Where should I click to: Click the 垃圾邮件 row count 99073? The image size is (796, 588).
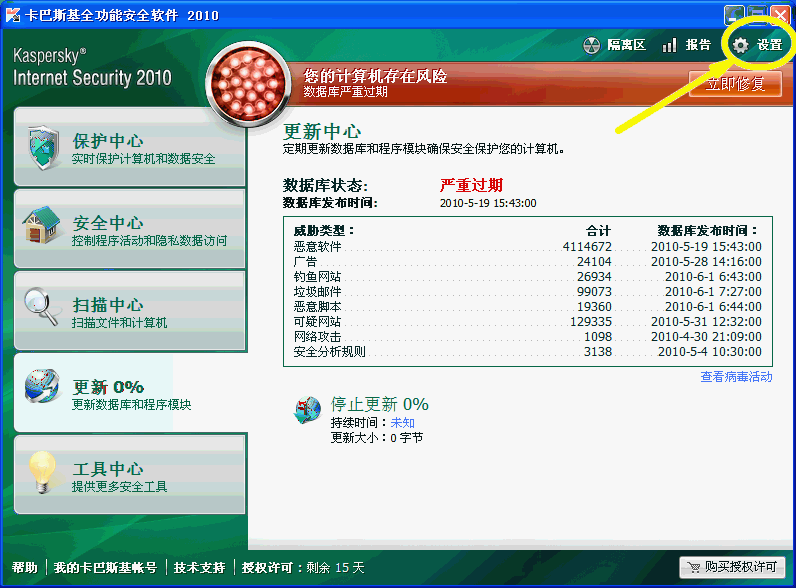coord(594,291)
